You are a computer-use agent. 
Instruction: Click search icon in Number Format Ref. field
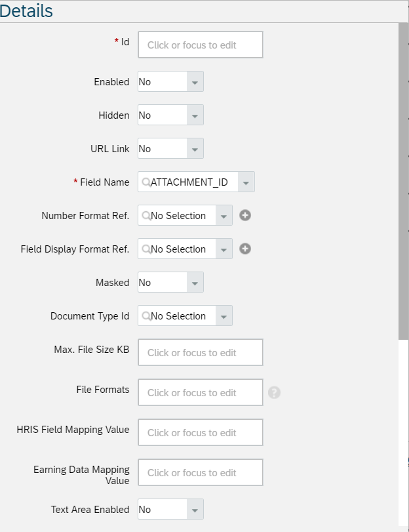coord(146,215)
